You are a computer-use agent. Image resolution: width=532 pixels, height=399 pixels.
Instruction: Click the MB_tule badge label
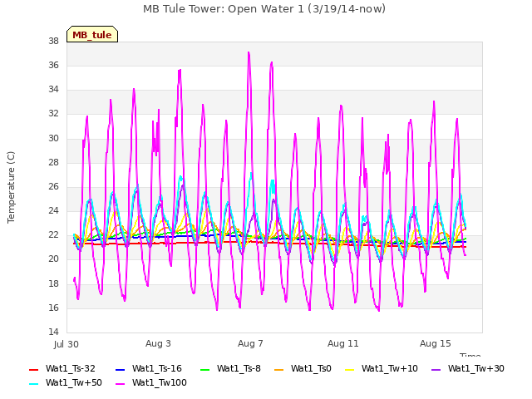pyautogui.click(x=92, y=35)
